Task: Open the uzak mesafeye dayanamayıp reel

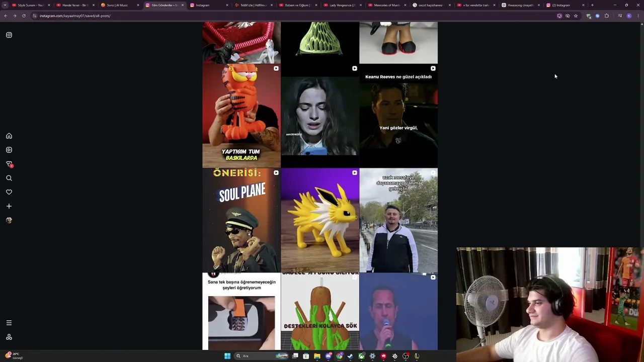Action: pos(398,220)
